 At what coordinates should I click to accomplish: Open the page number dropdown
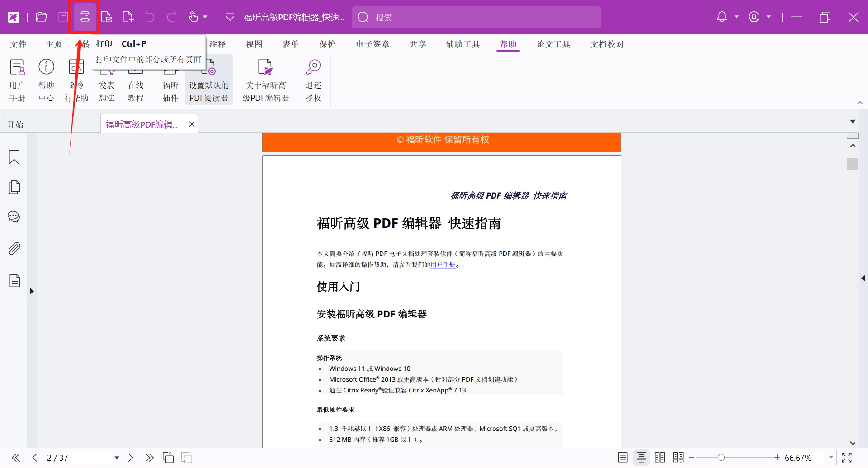click(x=117, y=458)
